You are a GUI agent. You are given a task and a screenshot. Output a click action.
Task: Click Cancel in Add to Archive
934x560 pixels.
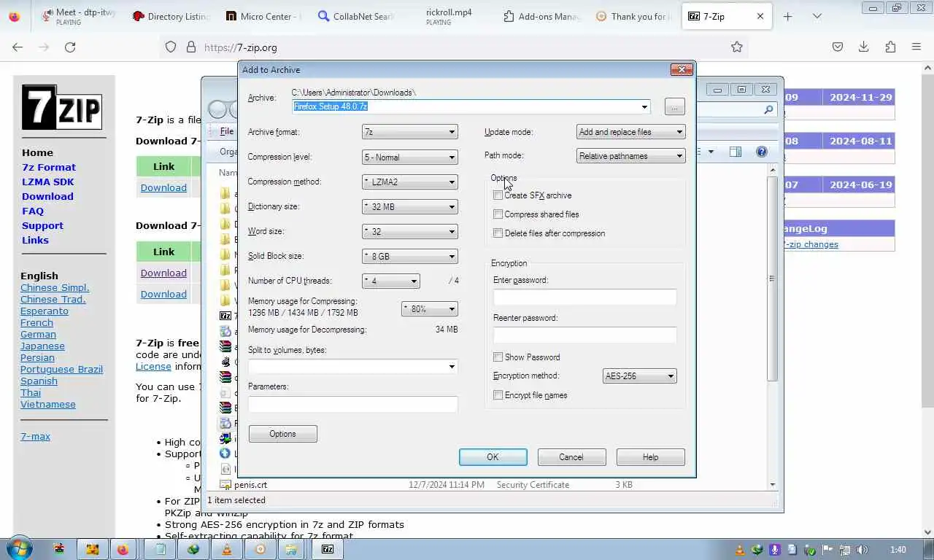point(571,457)
